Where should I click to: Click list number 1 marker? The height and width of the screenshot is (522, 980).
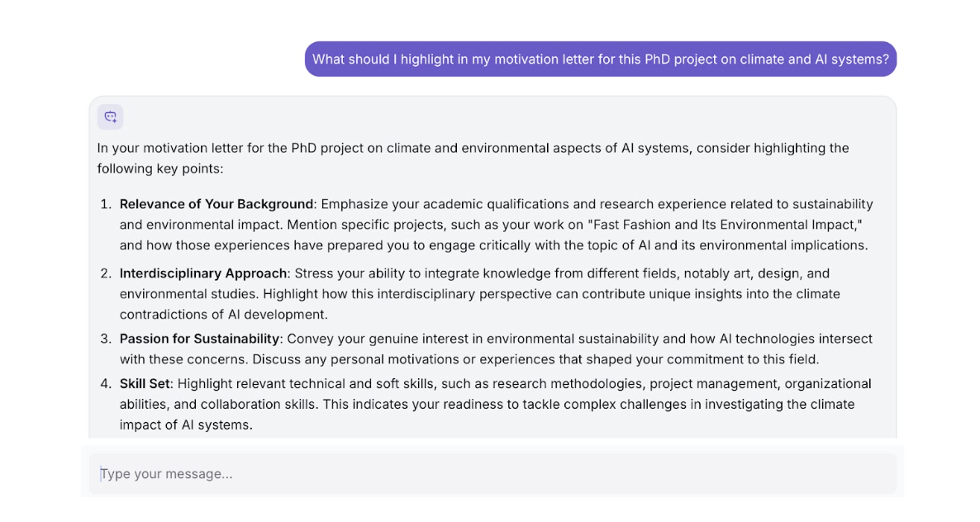coord(106,204)
